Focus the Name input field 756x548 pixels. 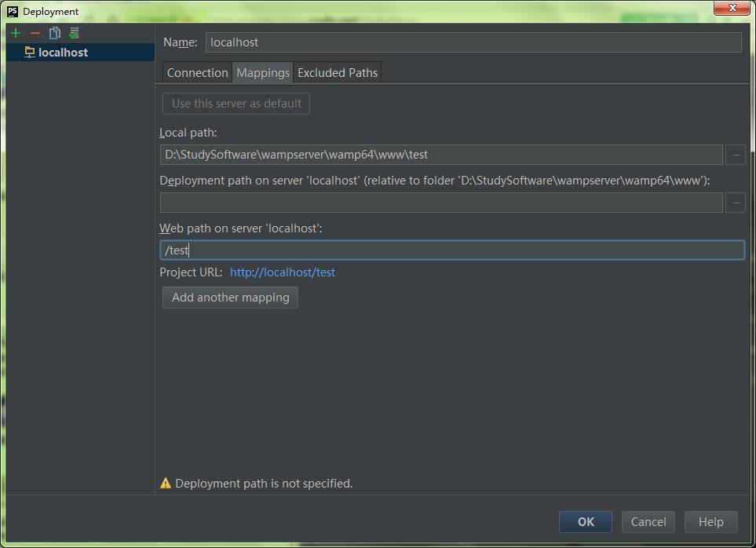[x=473, y=42]
